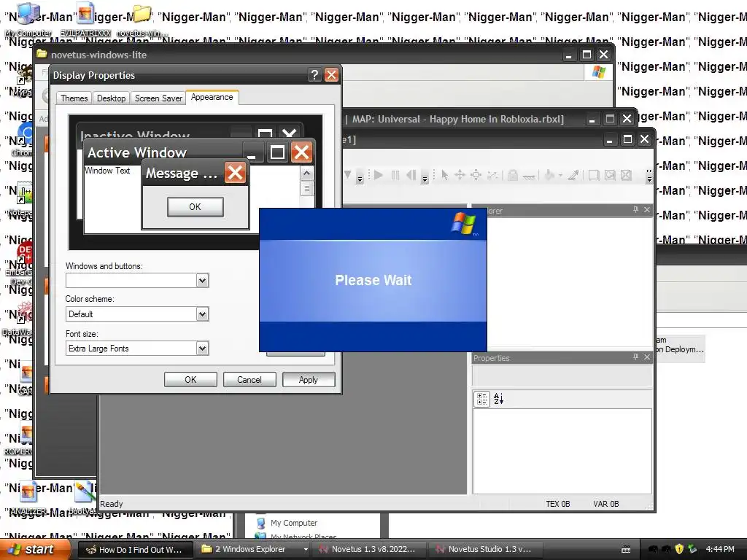Image resolution: width=747 pixels, height=560 pixels.
Task: Close the Properties panel in Novetus Studio
Action: 646,357
